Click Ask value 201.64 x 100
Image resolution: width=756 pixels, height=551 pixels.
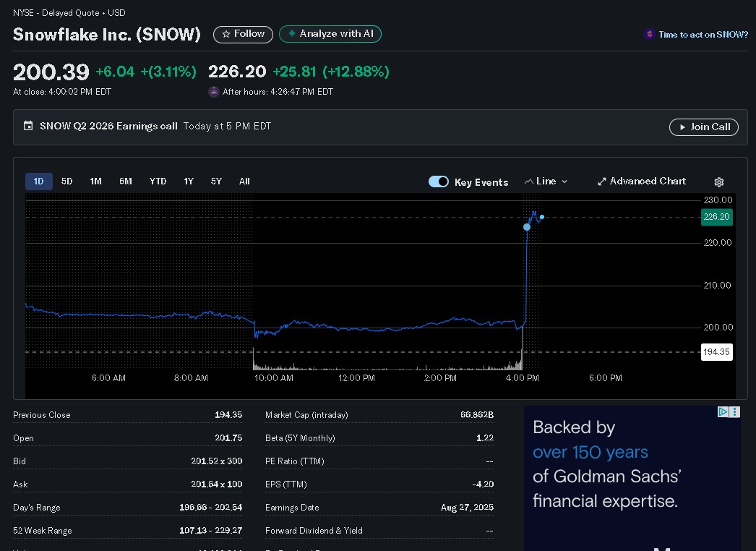tap(217, 484)
